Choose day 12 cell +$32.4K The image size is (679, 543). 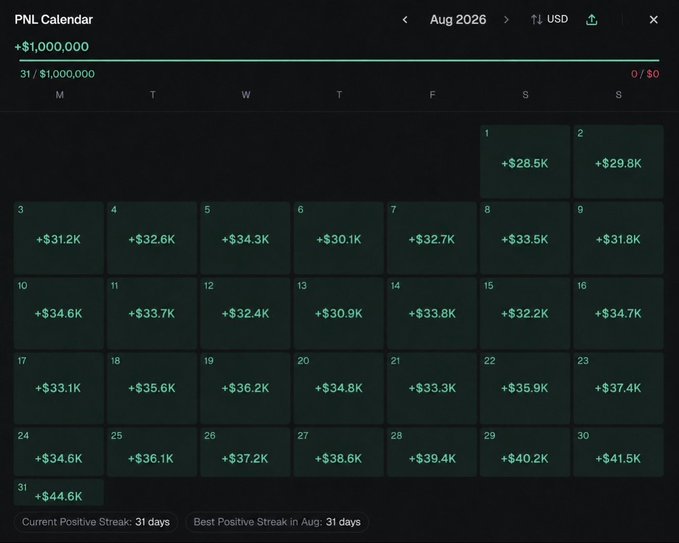245,313
